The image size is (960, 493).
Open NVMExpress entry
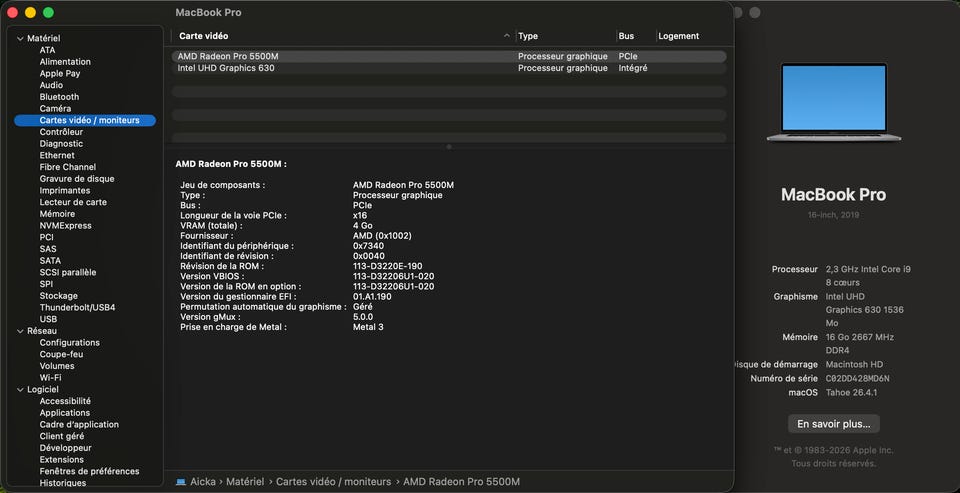point(66,225)
